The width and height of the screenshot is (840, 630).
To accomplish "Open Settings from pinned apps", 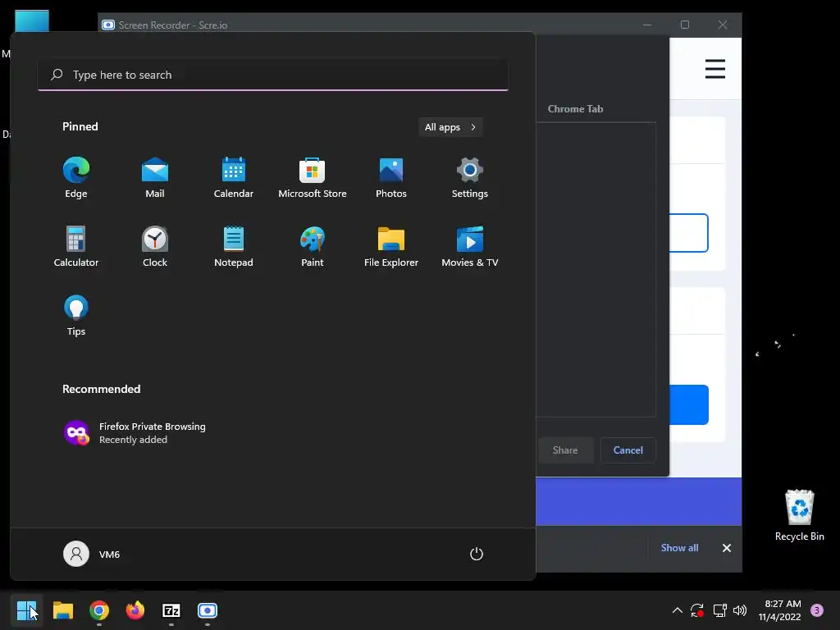I will (x=470, y=178).
